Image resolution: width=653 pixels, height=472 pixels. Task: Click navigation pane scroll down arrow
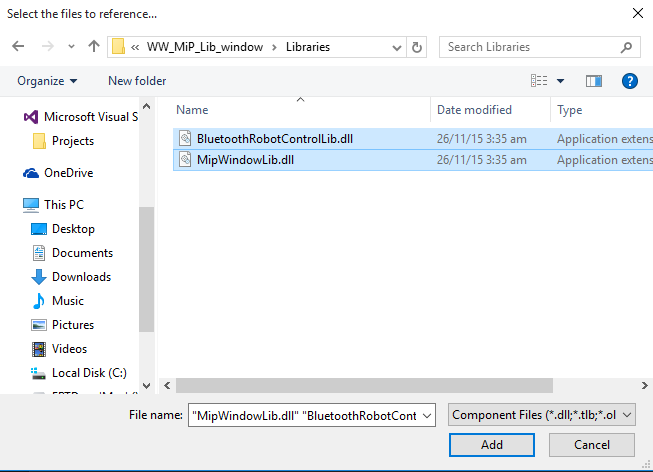[x=146, y=386]
